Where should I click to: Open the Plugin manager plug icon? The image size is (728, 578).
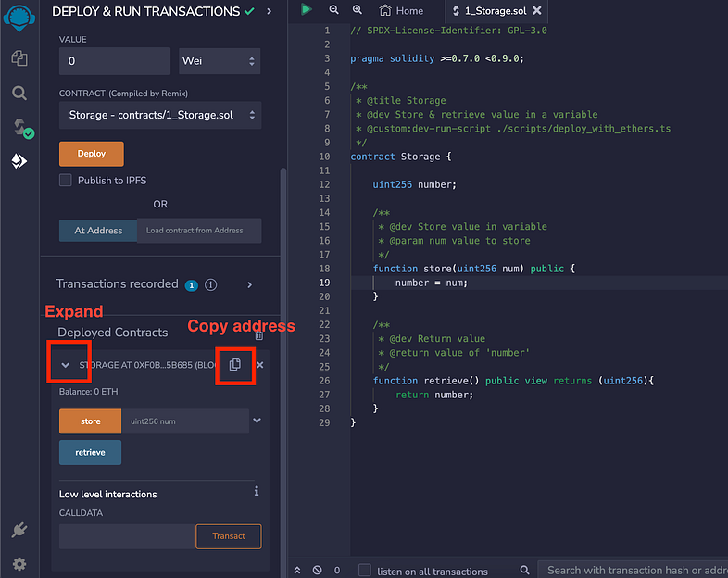(x=19, y=530)
